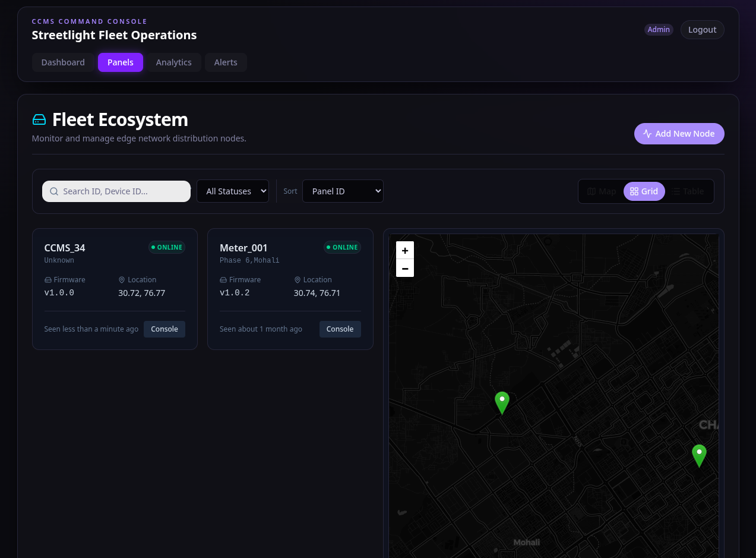Switch to Map view
Image resolution: width=756 pixels, height=558 pixels.
coord(602,191)
